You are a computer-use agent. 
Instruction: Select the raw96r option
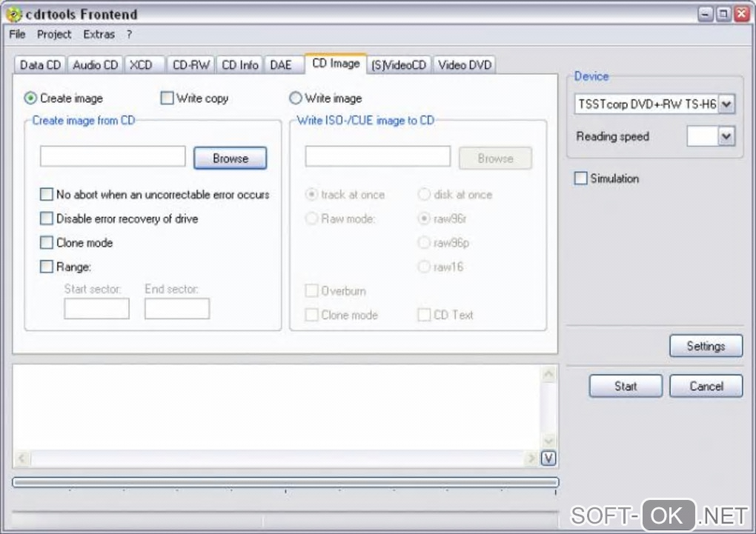pyautogui.click(x=424, y=218)
